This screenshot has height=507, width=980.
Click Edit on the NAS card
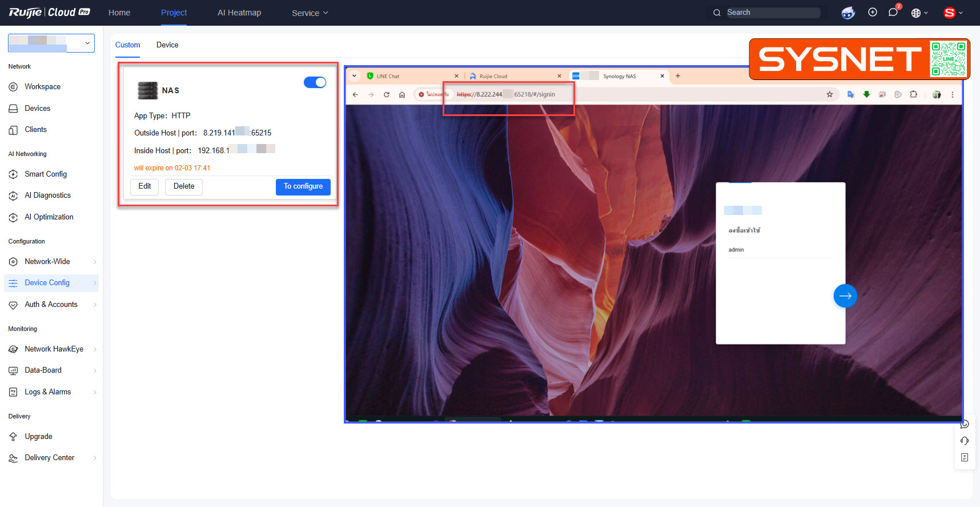click(x=144, y=187)
